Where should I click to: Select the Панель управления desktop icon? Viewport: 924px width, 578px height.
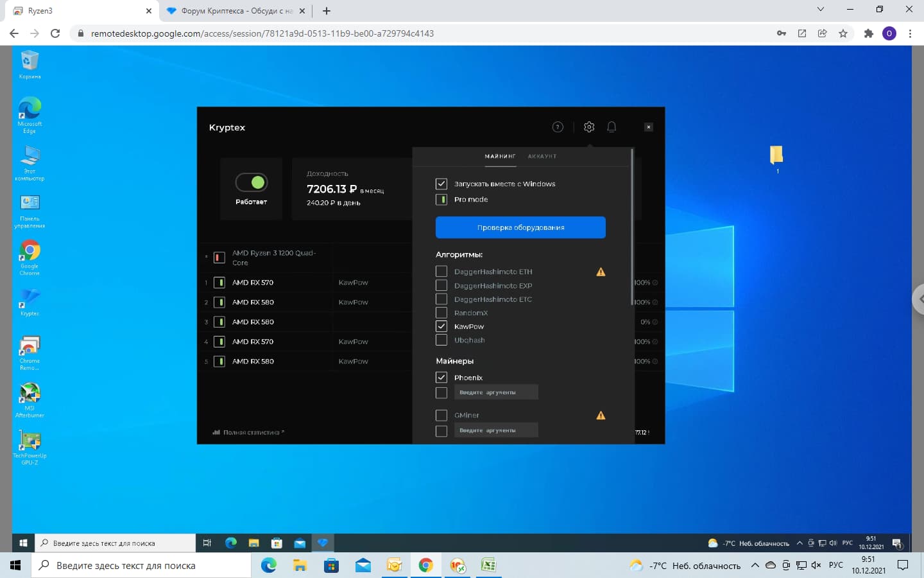[30, 211]
